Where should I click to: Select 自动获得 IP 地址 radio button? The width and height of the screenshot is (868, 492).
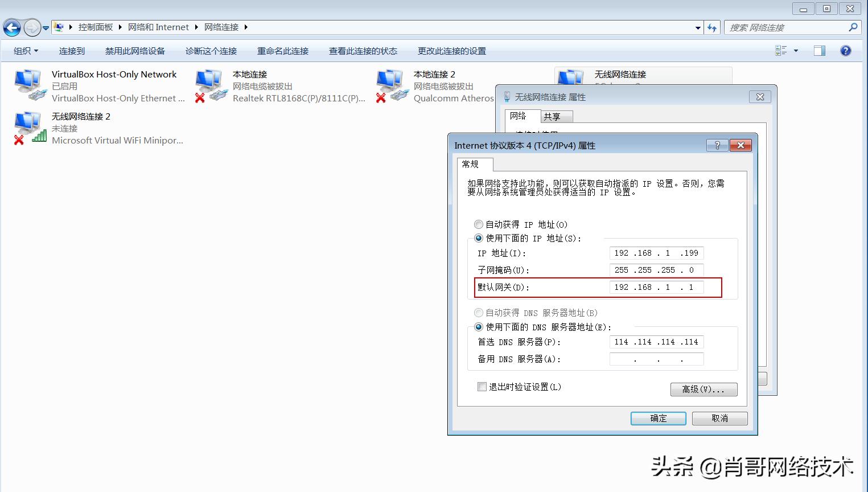point(478,224)
